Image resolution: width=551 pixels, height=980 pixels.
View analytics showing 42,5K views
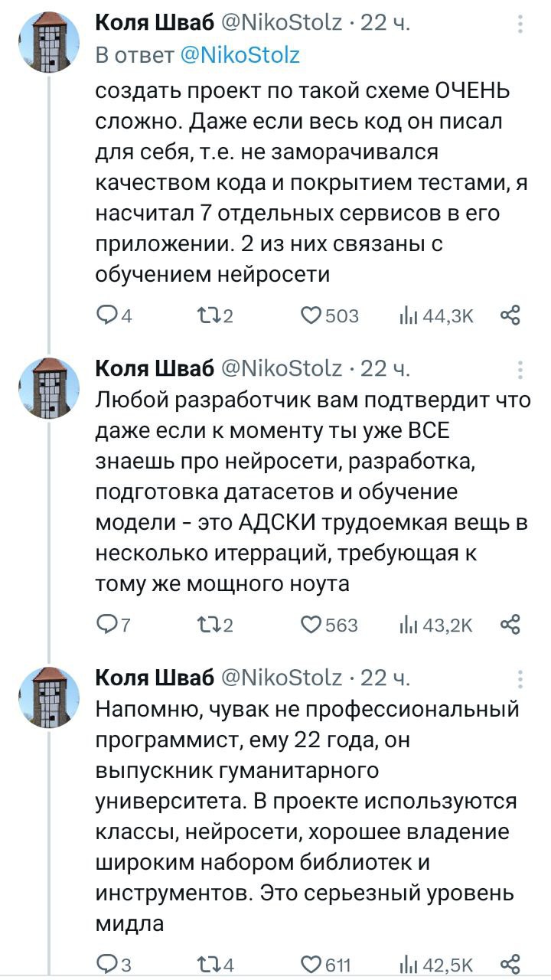coord(438,964)
